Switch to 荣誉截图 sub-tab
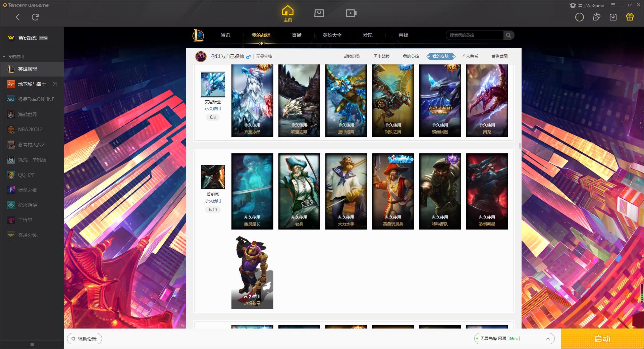Viewport: 644px width, 349px height. pos(499,56)
